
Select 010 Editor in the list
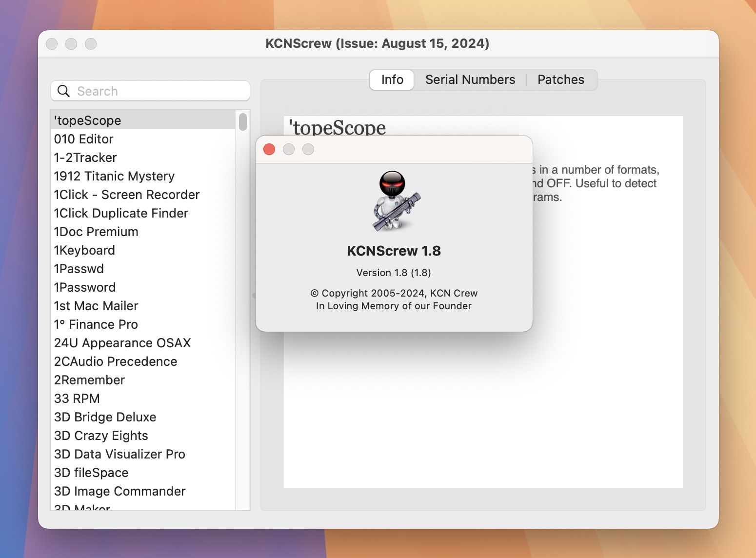(143, 139)
